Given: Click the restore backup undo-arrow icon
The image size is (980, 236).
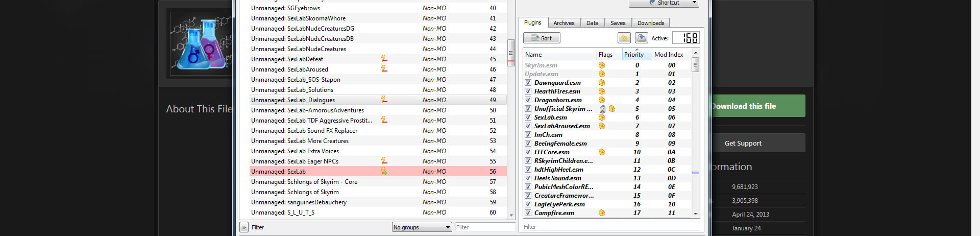Looking at the screenshot, I should click(624, 38).
